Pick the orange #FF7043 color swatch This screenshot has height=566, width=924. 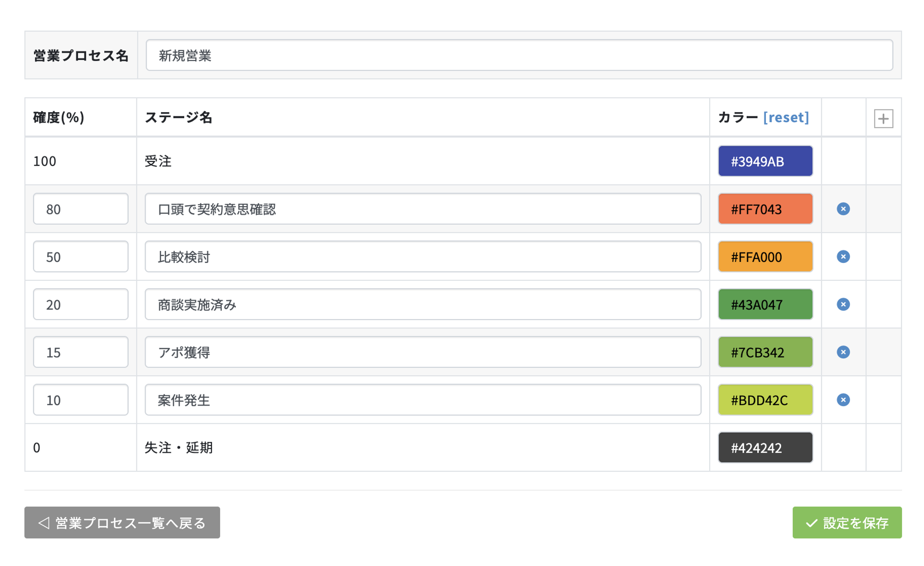click(765, 209)
